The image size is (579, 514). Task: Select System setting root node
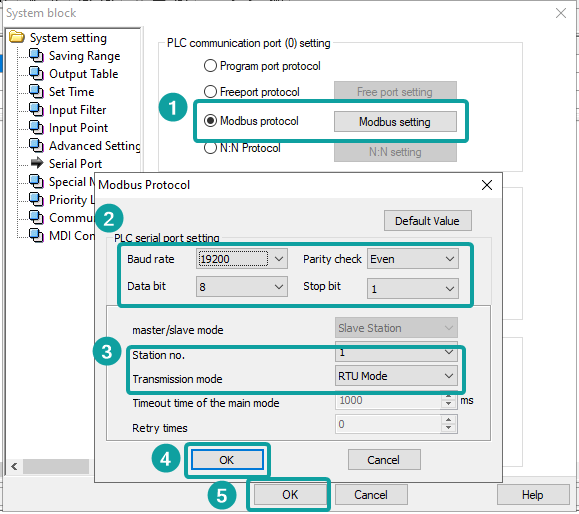68,38
